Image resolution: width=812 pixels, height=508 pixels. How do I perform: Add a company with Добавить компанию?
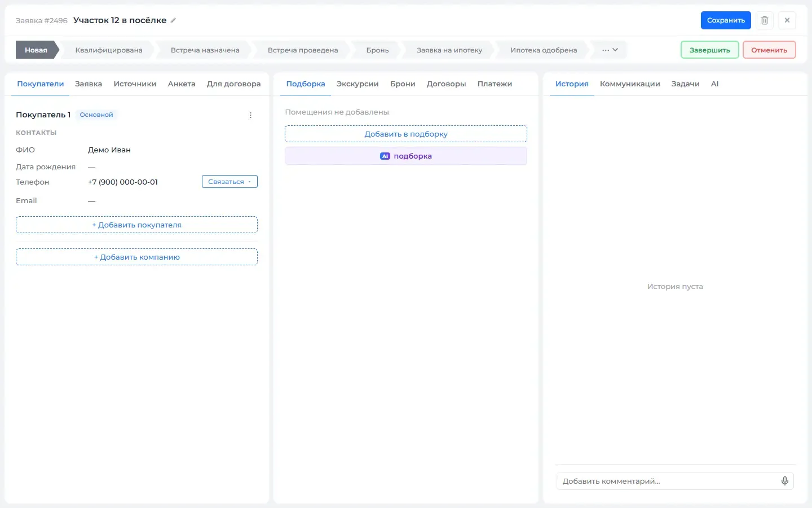(136, 257)
